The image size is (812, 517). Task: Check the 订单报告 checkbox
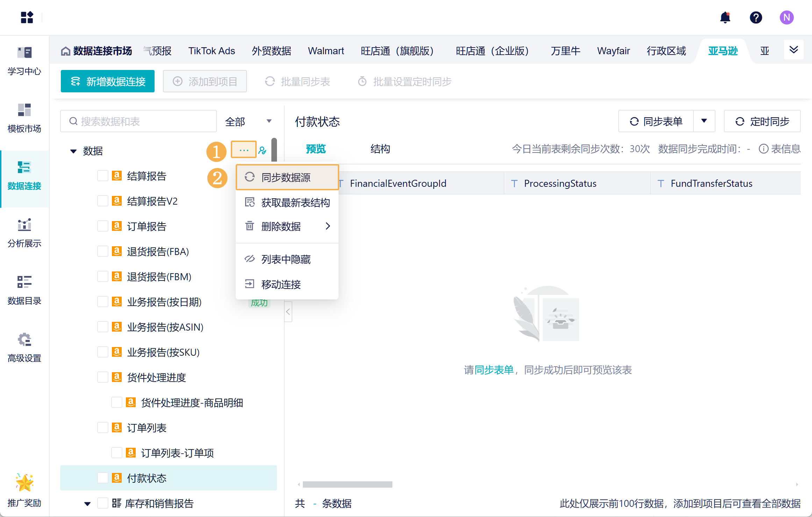click(102, 226)
